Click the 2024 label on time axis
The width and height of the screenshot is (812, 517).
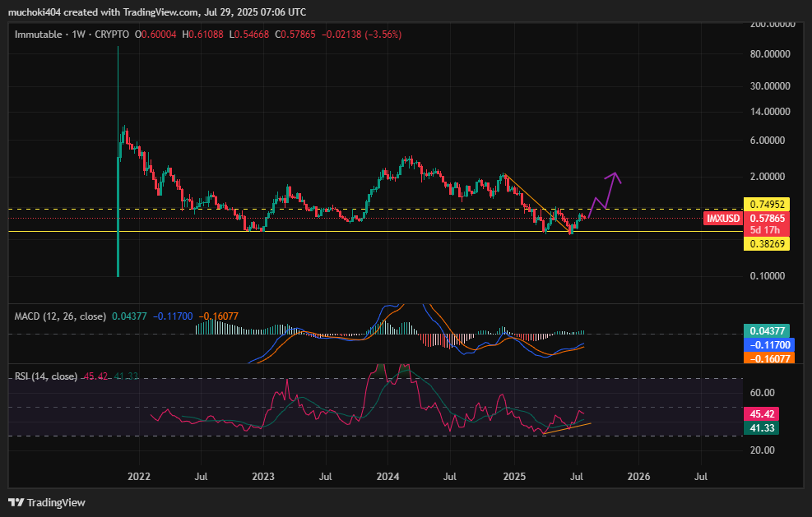click(387, 477)
